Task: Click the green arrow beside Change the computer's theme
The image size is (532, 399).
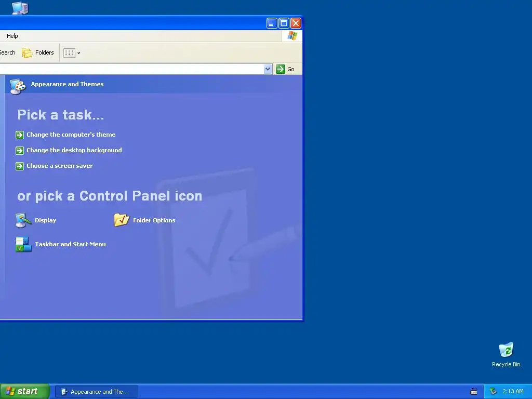Action: pos(20,135)
